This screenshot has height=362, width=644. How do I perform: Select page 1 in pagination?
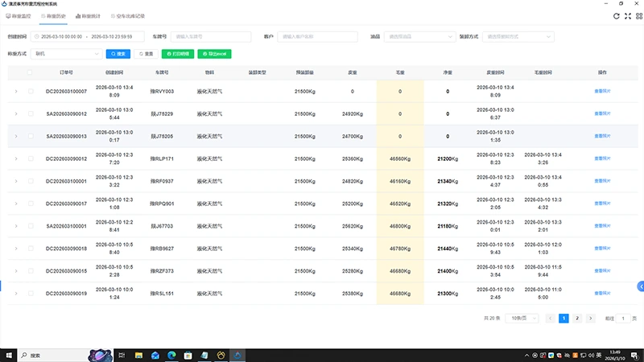click(x=564, y=319)
